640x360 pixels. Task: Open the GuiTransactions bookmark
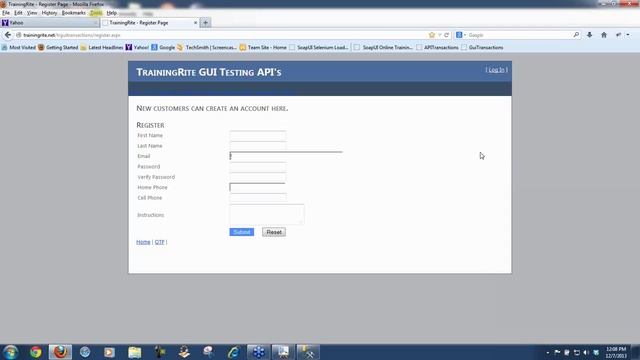(x=482, y=47)
